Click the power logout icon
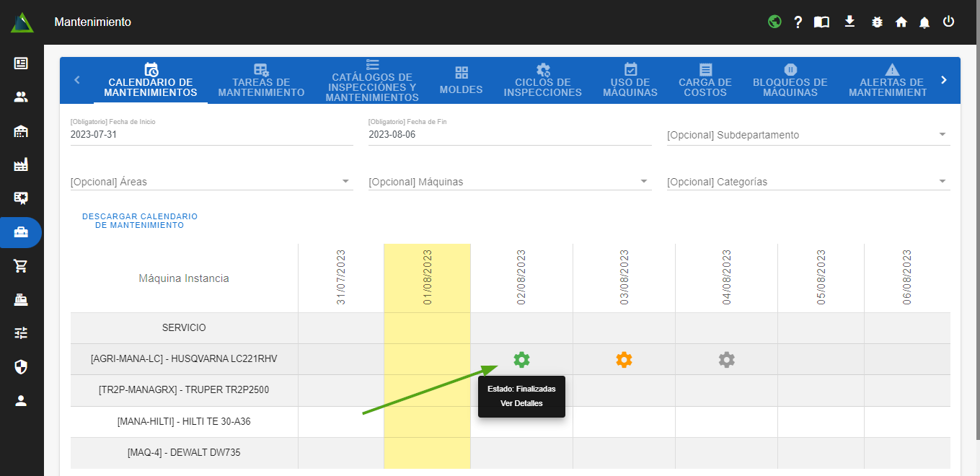This screenshot has height=476, width=980. [948, 22]
